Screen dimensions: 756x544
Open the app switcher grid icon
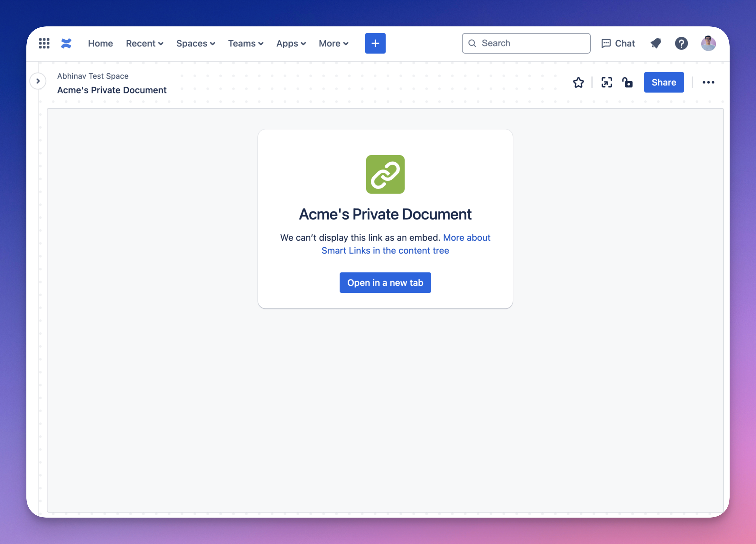click(x=44, y=43)
